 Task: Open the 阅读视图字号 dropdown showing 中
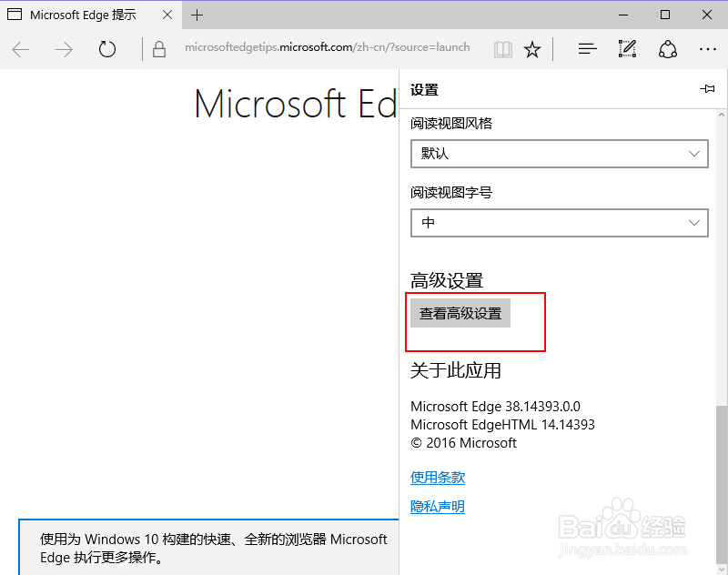[x=560, y=223]
